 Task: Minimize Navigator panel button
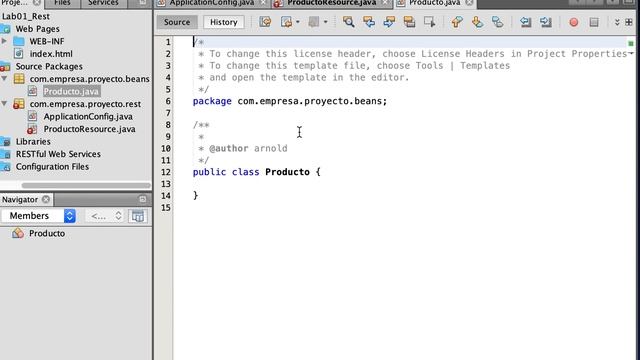click(x=142, y=199)
